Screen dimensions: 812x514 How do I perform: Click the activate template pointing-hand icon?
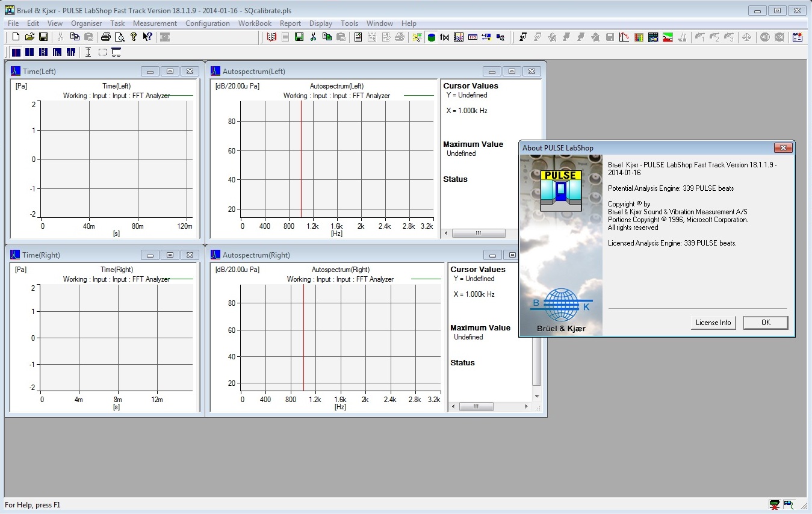(x=523, y=37)
